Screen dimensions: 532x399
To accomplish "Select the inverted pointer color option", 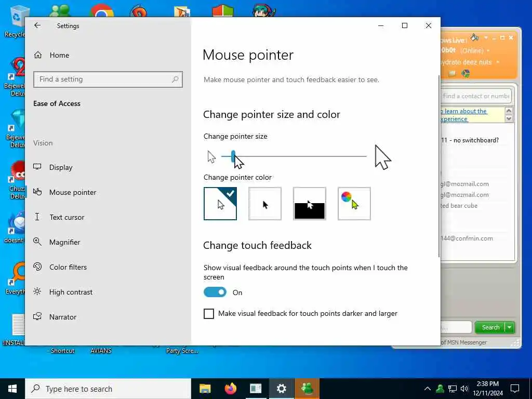I will (x=310, y=204).
